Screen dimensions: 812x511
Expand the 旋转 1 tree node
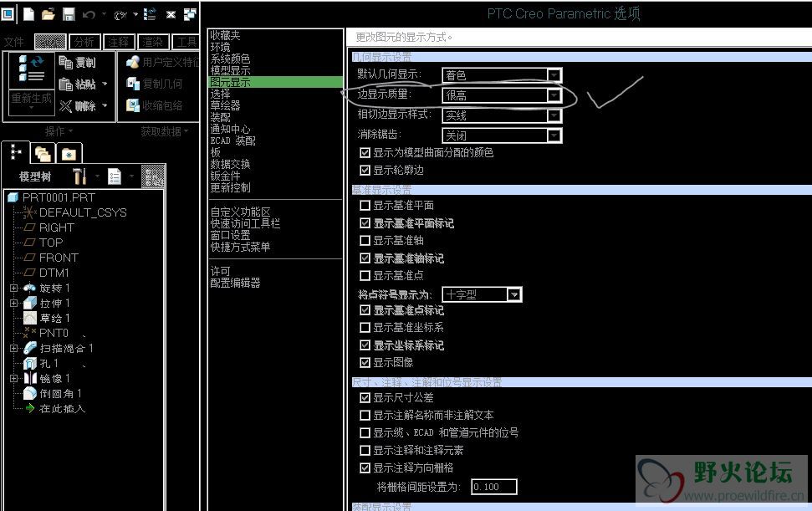click(x=13, y=288)
